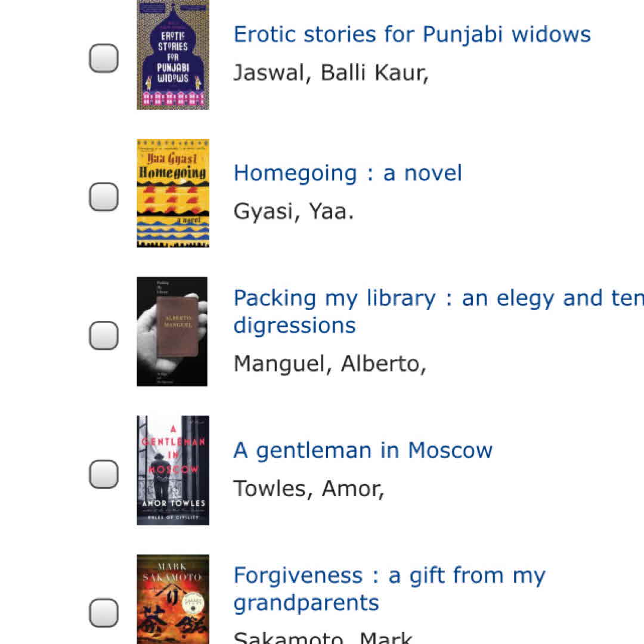This screenshot has height=644, width=644.
Task: Open the A Gentleman in Moscow cover
Action: (x=173, y=470)
